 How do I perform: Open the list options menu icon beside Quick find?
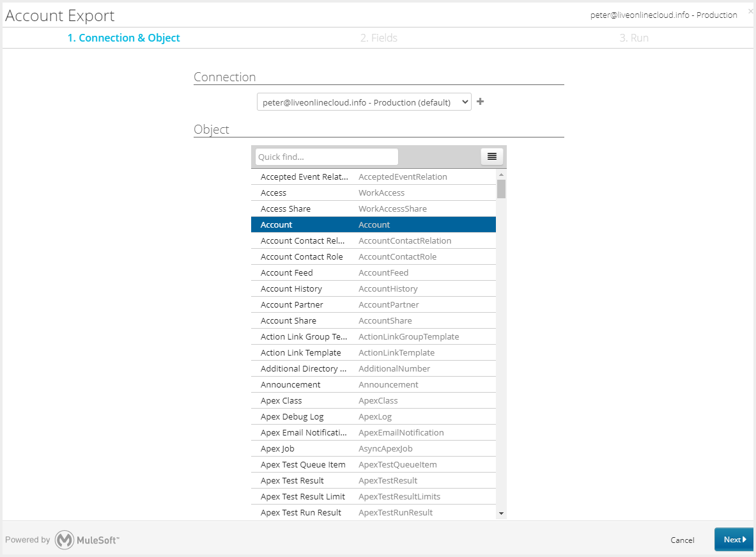pos(491,156)
